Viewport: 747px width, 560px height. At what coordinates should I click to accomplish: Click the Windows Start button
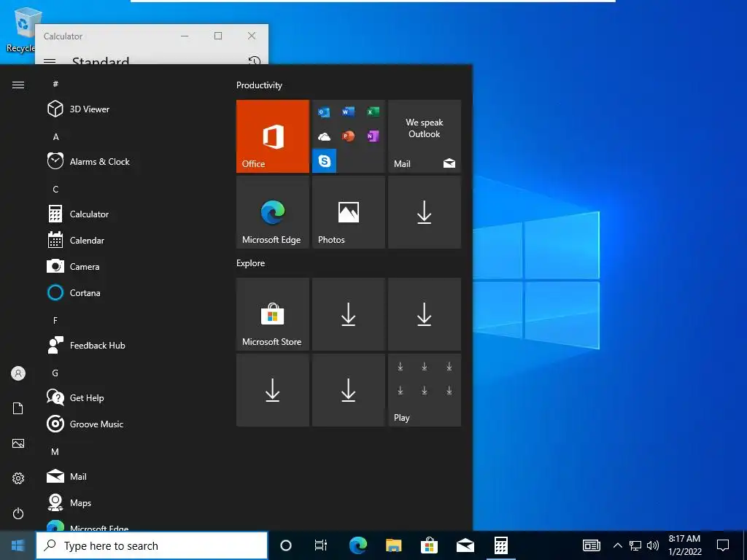18,545
